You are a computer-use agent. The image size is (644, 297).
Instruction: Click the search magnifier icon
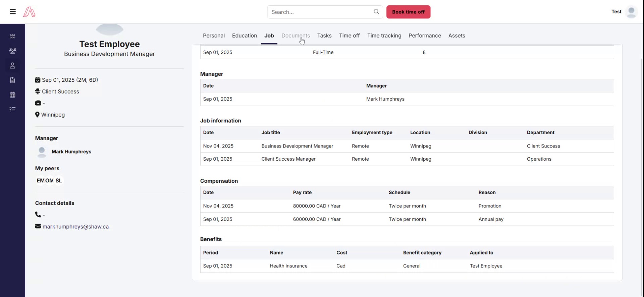[376, 12]
